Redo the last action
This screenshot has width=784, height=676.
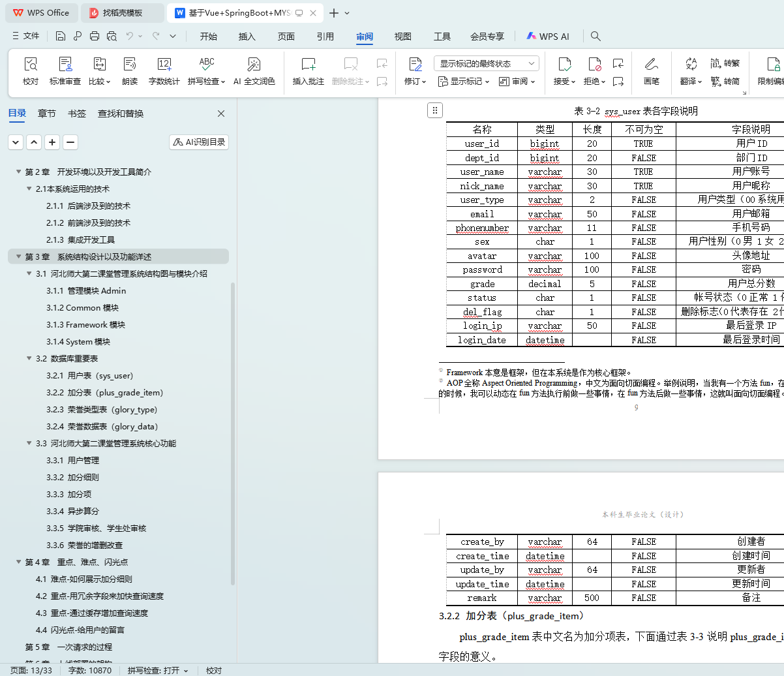click(155, 37)
